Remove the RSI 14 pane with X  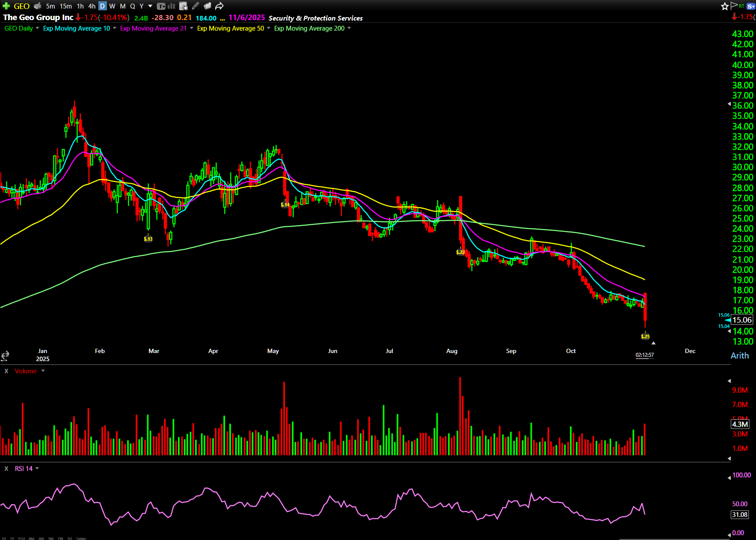(6, 469)
